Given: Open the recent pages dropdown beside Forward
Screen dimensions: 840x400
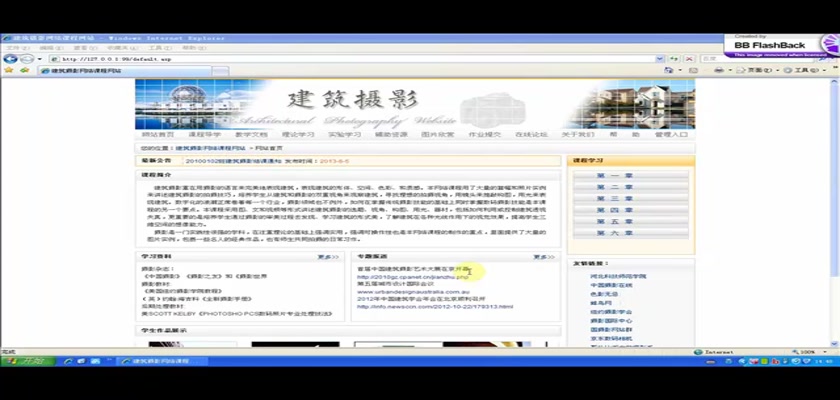Looking at the screenshot, I should tap(39, 59).
